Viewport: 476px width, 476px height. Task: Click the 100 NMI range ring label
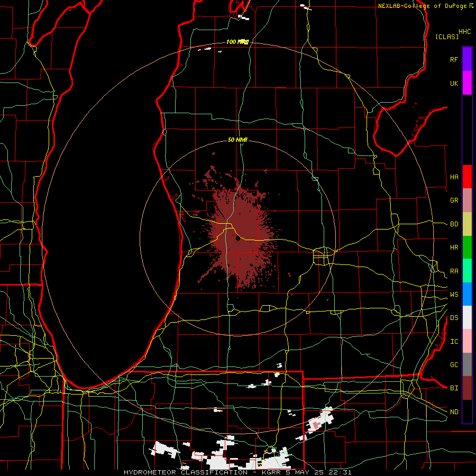tap(237, 42)
